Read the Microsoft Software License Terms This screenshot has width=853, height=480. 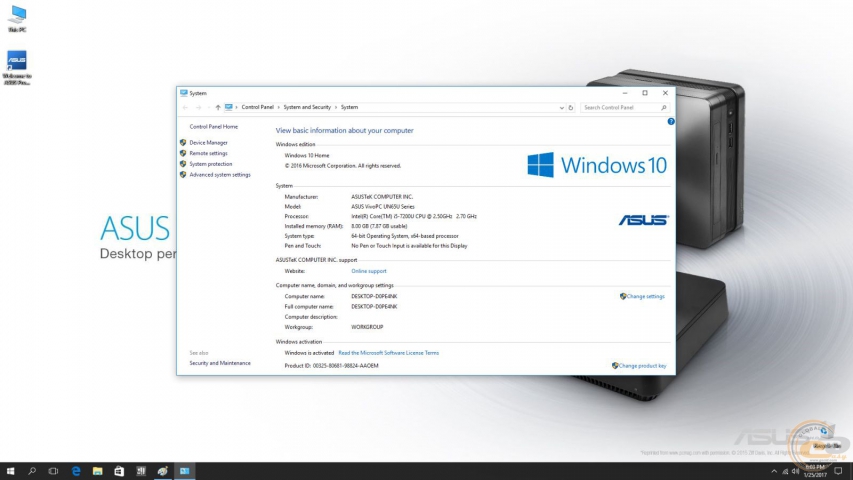[388, 353]
